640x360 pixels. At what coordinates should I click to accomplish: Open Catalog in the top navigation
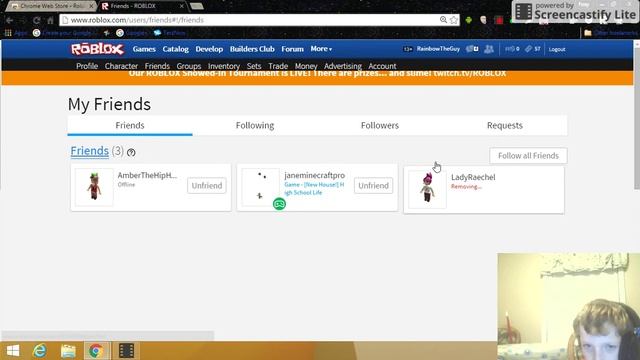click(176, 49)
